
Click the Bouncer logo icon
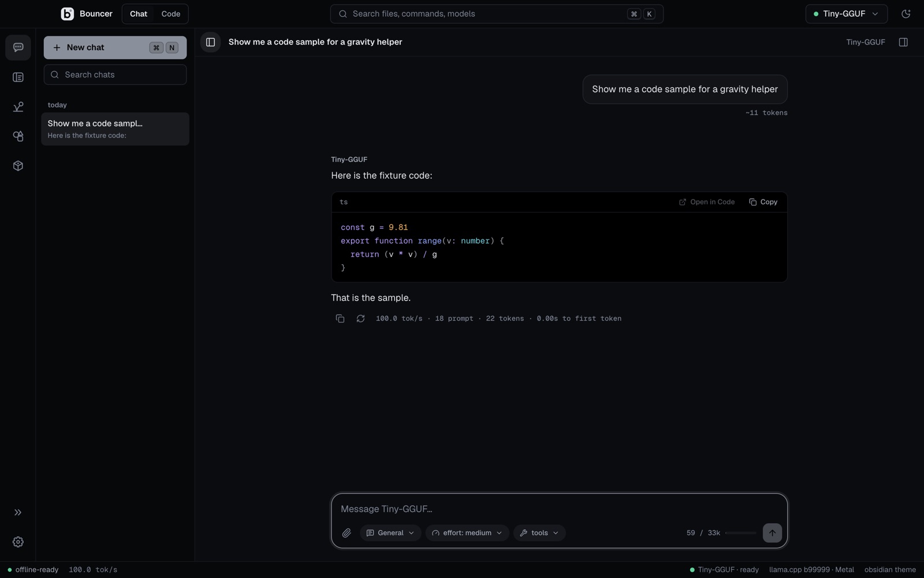tap(68, 14)
